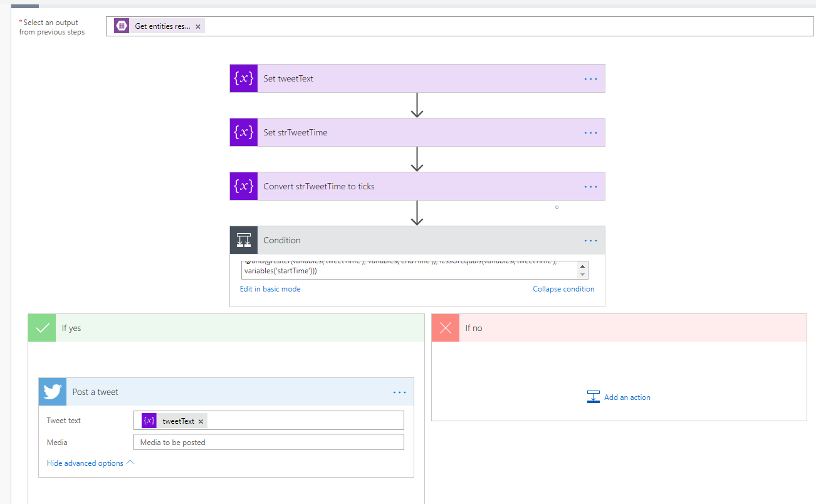
Task: Click the condition scrollbar down arrow
Action: pos(583,274)
